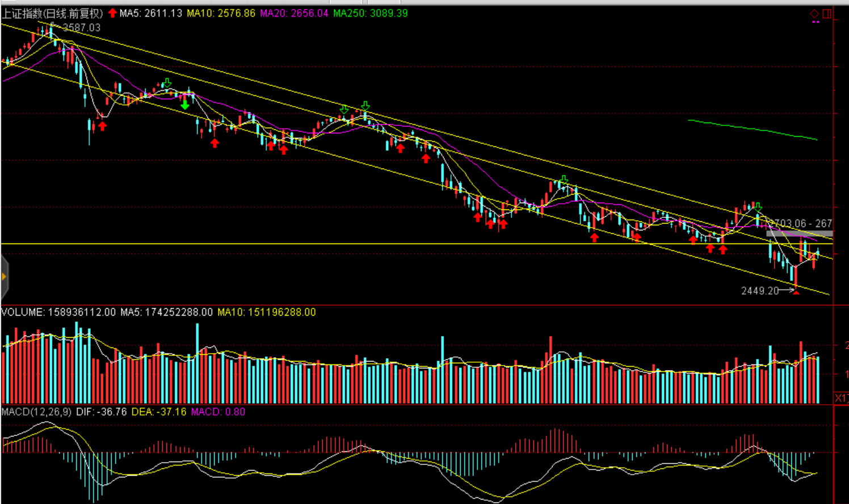
Task: Click the red triangle marker at 2449.20 low
Action: (x=796, y=292)
